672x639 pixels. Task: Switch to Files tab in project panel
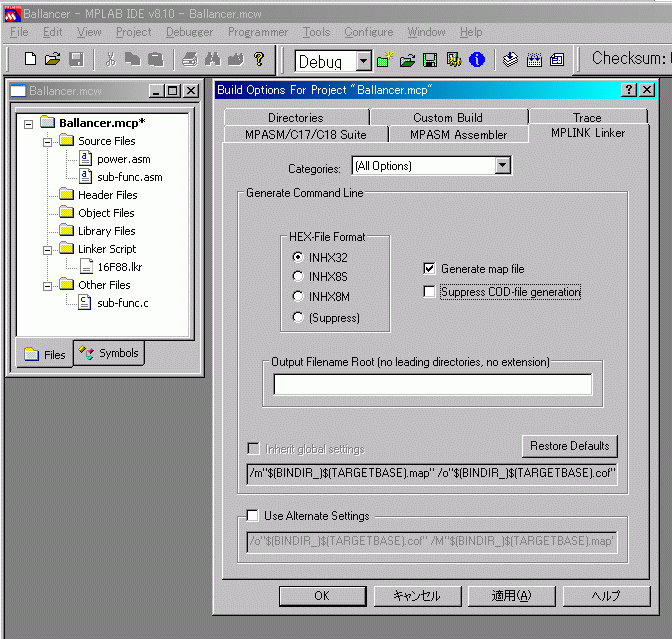coord(45,354)
